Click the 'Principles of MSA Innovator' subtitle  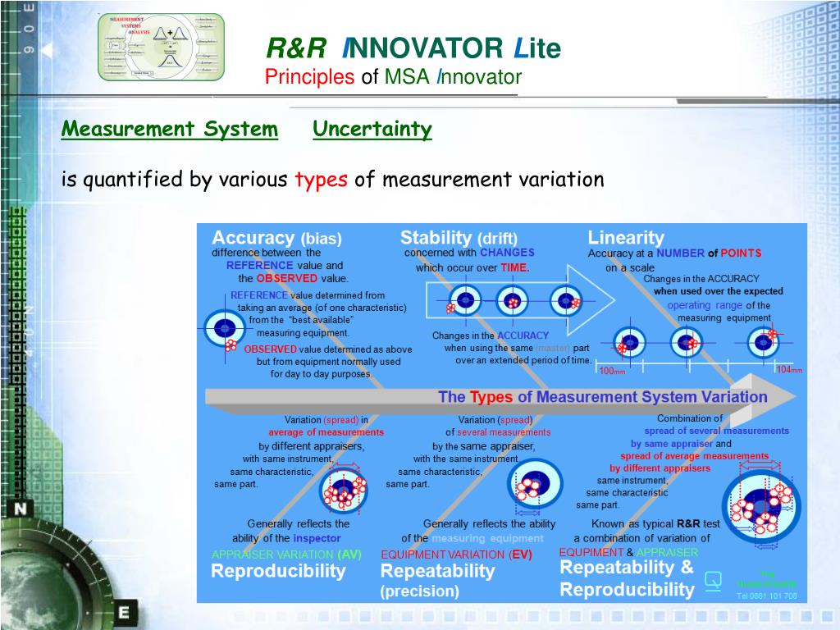coord(393,76)
